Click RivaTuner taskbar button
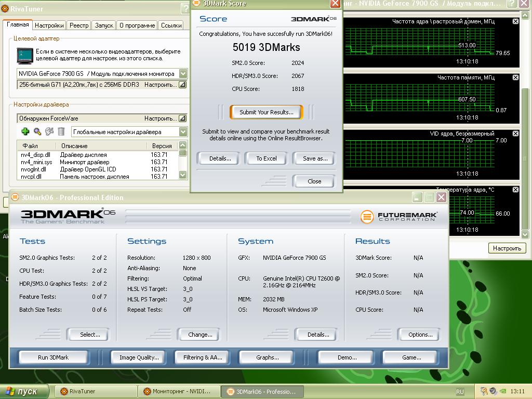 [96, 392]
